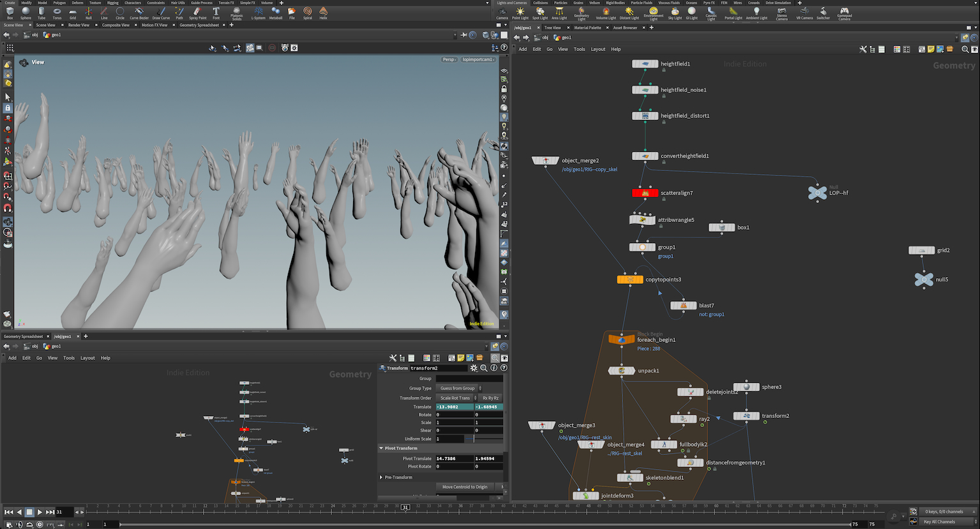Open the Rx Ry Rz rotation order dropdown
980x529 pixels.
tap(491, 398)
